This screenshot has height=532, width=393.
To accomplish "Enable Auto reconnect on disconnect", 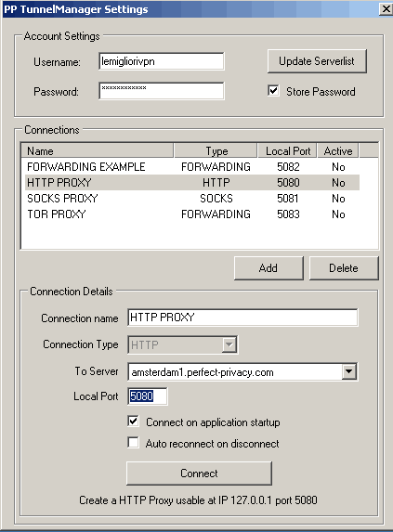I will pyautogui.click(x=134, y=443).
